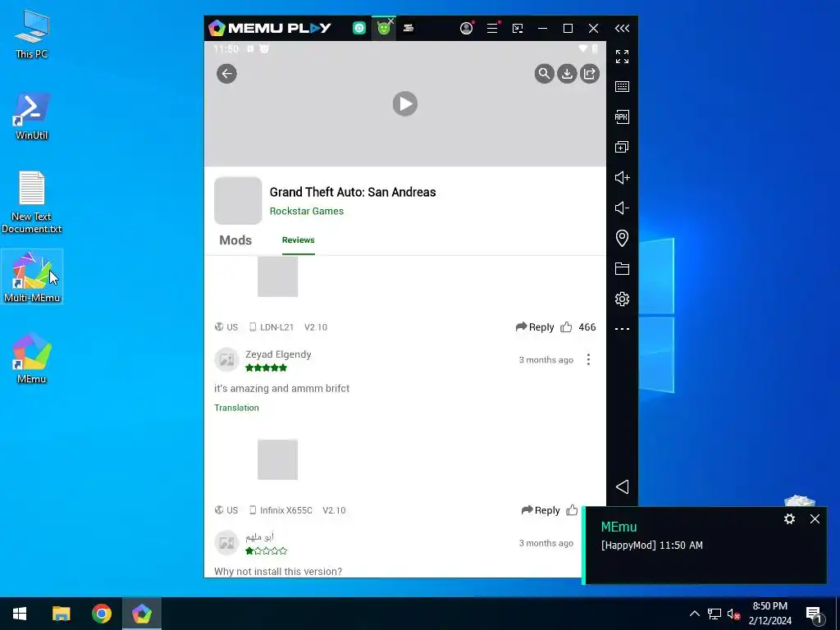The height and width of the screenshot is (630, 840).
Task: Collapse the sidebar with the triple chevron
Action: click(622, 29)
